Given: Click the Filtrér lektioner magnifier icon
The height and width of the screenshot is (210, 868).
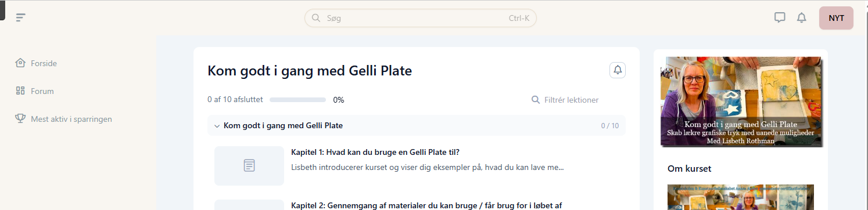Looking at the screenshot, I should [536, 100].
